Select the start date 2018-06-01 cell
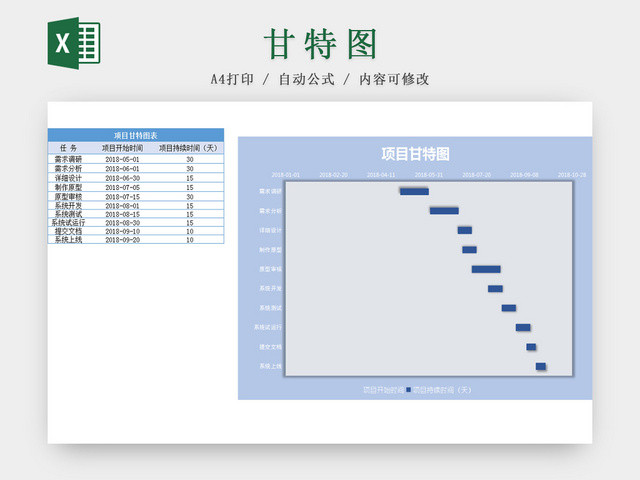Viewport: 640px width, 480px height. 122,169
